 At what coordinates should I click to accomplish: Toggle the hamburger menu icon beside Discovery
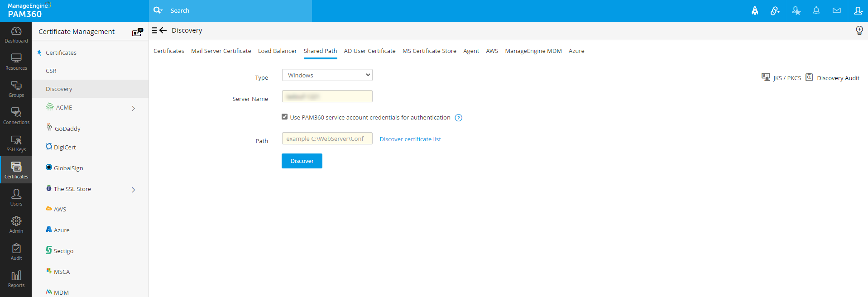[x=154, y=30]
